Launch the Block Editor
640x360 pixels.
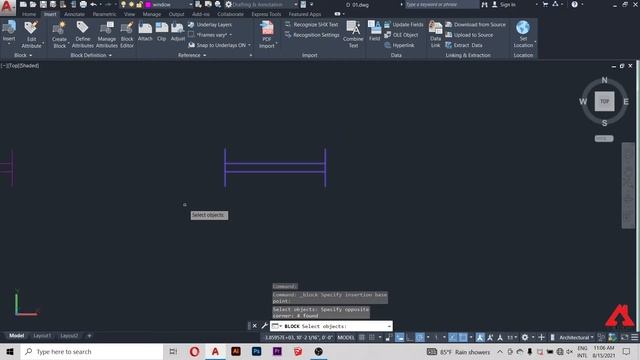[127, 35]
